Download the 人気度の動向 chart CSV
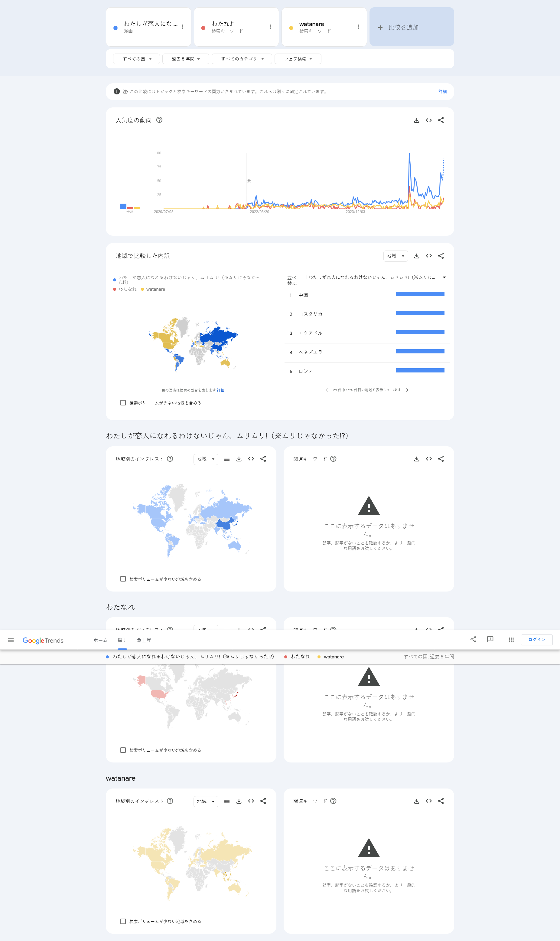Viewport: 560px width, 941px height. tap(417, 120)
